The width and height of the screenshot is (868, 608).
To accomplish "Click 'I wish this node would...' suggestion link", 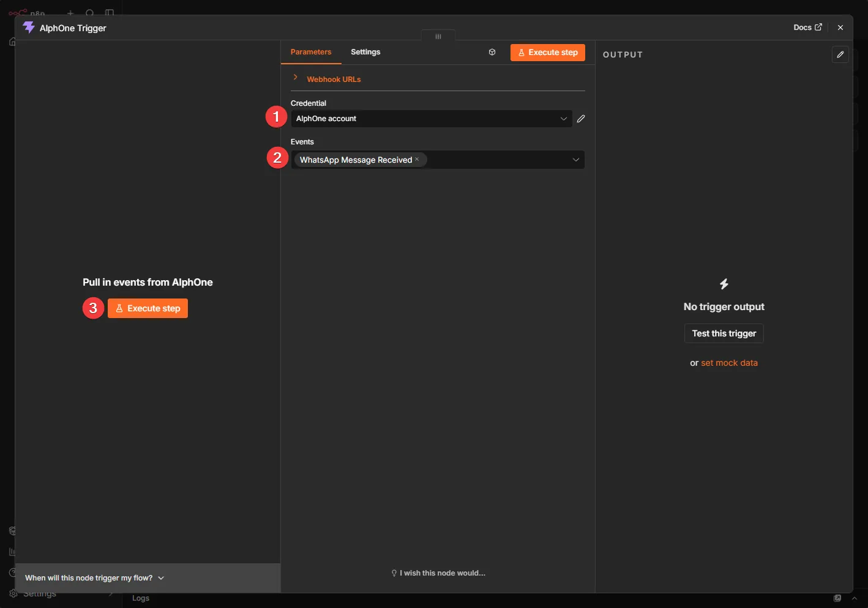I will coord(438,573).
